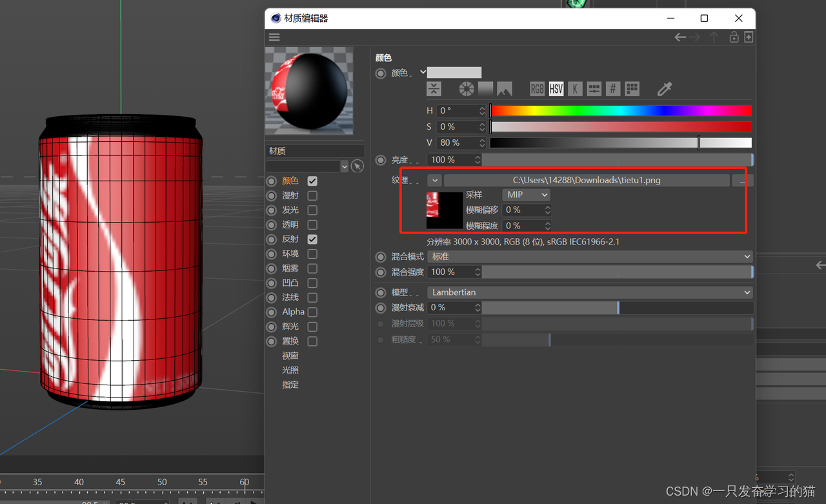
Task: Toggle the lock icon in the material editor
Action: (734, 37)
